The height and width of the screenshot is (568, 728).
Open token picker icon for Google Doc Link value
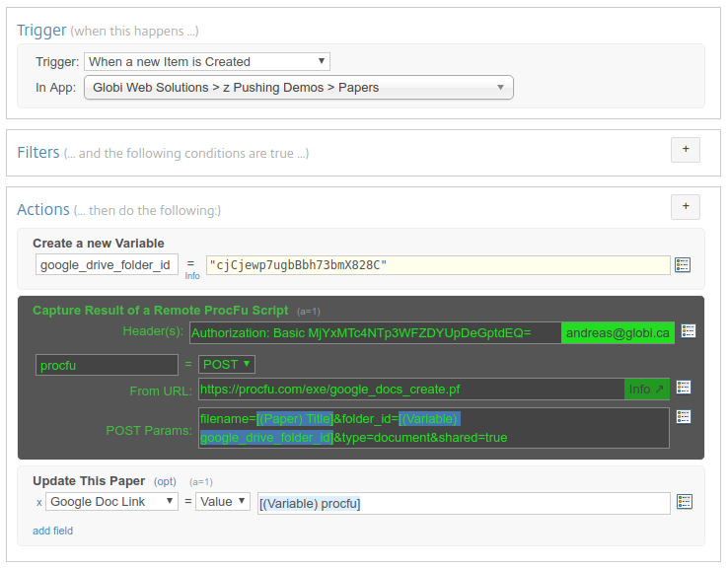click(x=685, y=502)
